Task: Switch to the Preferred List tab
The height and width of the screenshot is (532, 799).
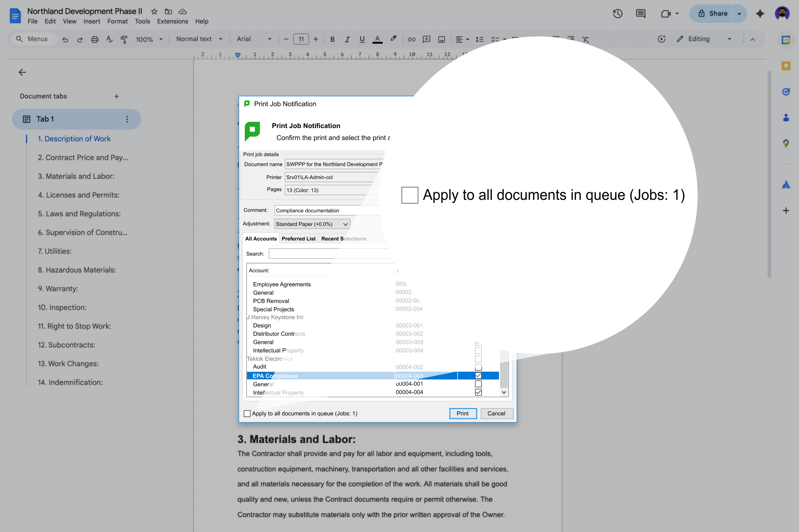Action: (x=298, y=238)
